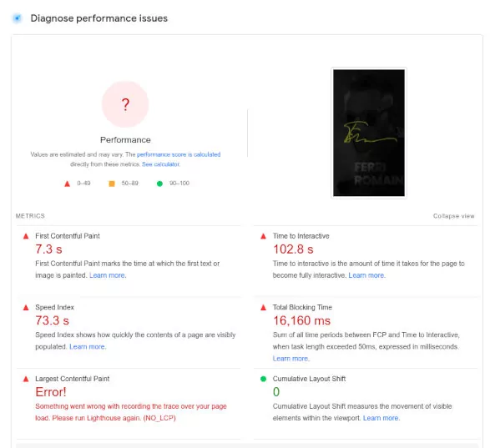Click the page screenshot thumbnail
The image size is (490, 448).
369,133
